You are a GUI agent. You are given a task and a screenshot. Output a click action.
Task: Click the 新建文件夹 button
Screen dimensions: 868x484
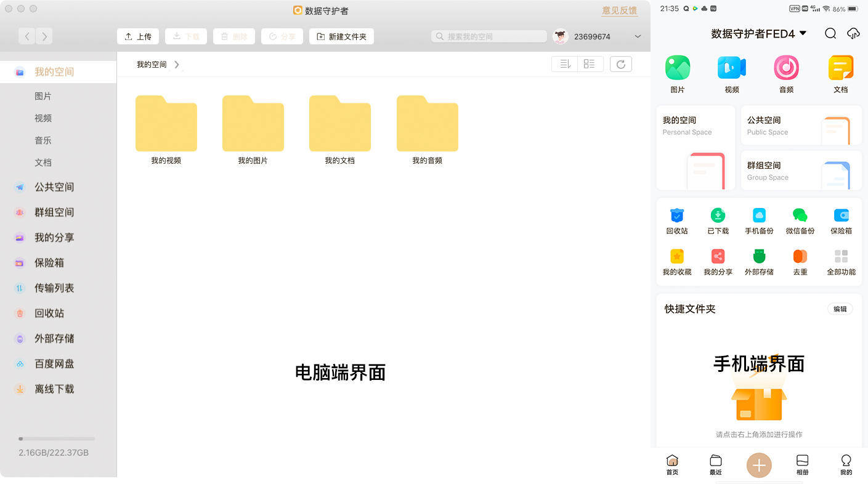341,36
